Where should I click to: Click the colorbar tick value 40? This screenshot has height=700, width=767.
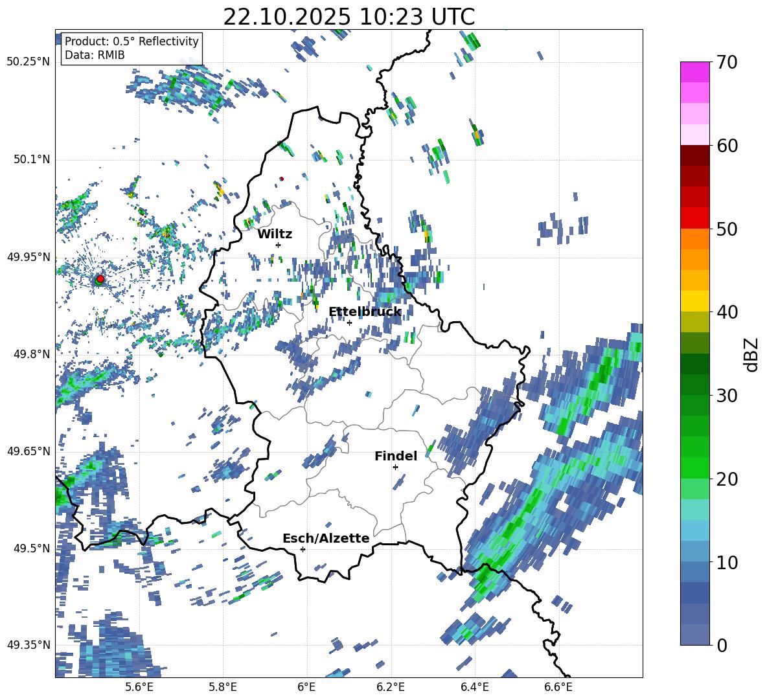(727, 312)
